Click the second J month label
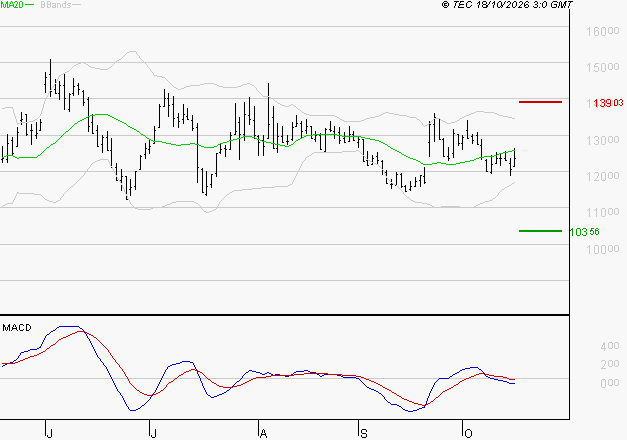Viewport: 627px width, 440px height. (x=153, y=434)
